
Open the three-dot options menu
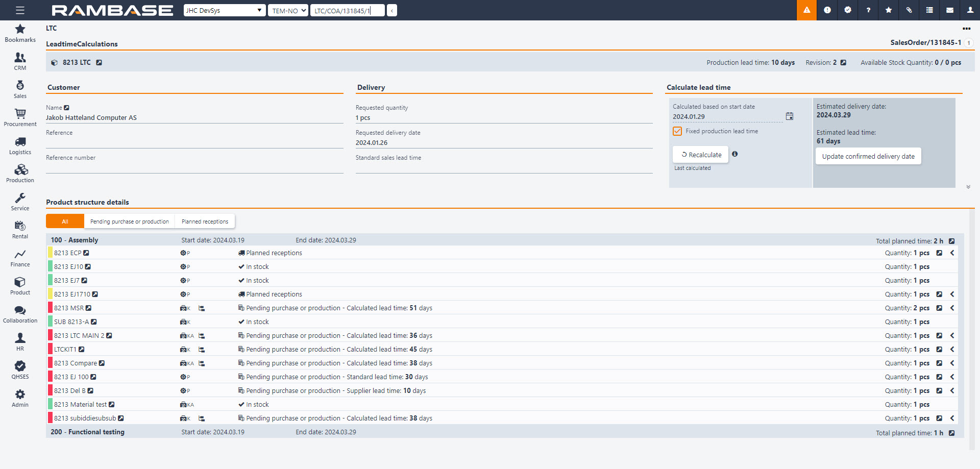tap(966, 29)
